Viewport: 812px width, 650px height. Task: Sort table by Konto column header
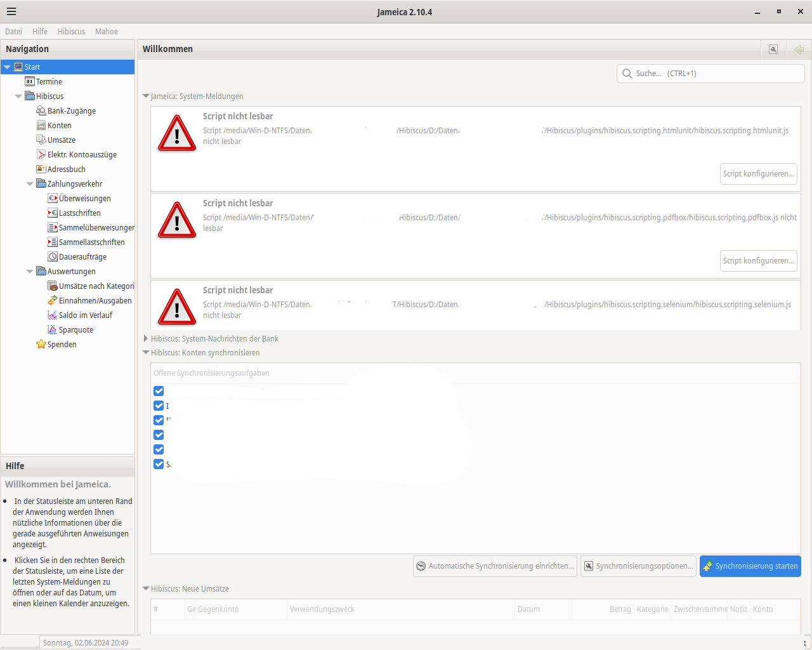[x=775, y=609]
